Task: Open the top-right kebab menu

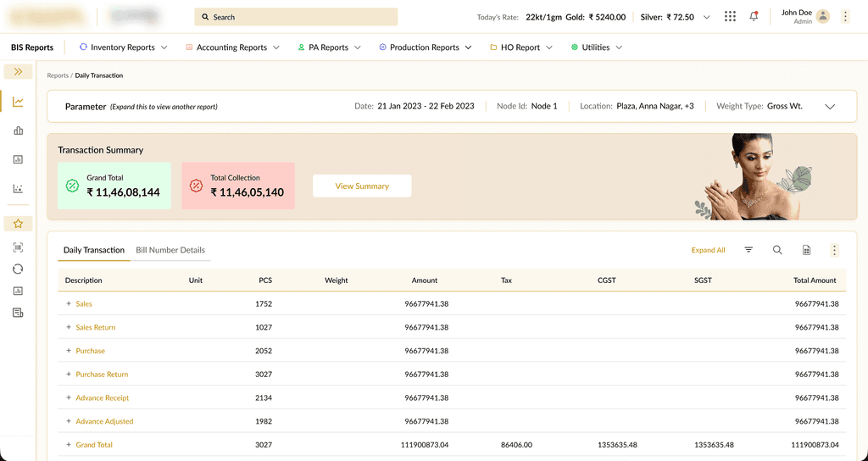Action: [x=845, y=17]
